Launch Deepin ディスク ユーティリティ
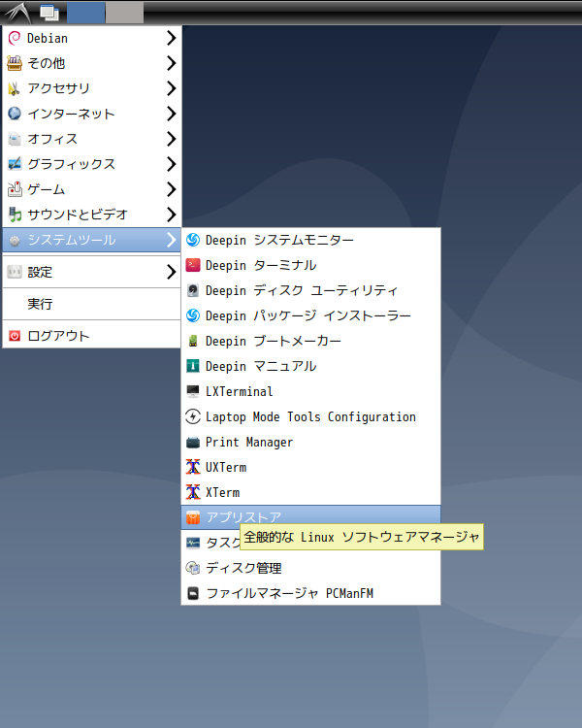This screenshot has height=728, width=582. pos(311,290)
